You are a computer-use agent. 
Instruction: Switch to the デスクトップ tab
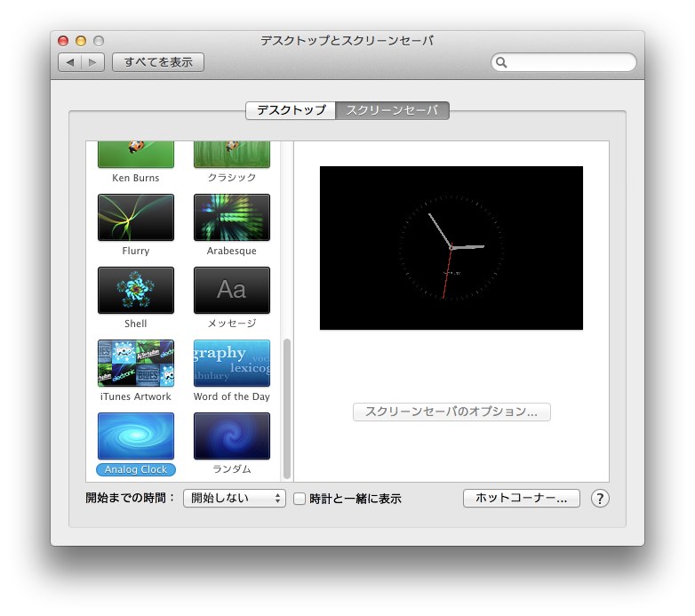[291, 110]
